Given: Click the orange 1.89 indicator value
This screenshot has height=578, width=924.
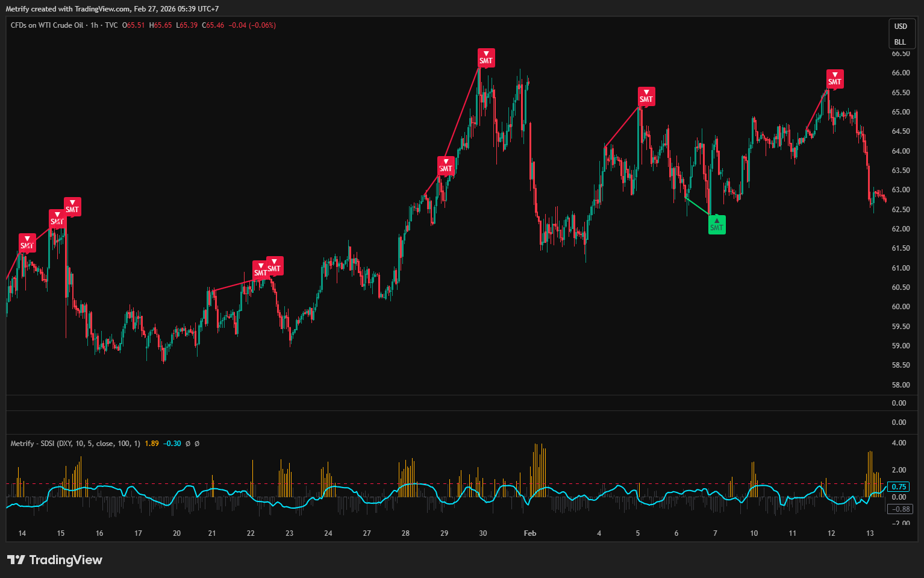Looking at the screenshot, I should point(152,444).
